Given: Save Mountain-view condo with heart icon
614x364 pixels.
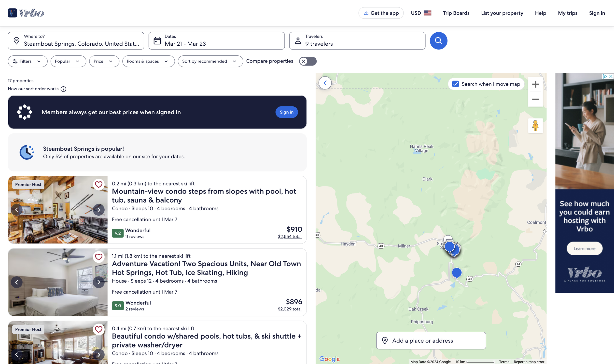Looking at the screenshot, I should tap(99, 184).
